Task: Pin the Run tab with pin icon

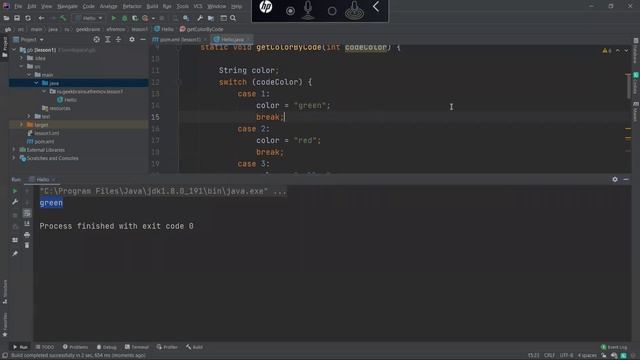Action: [15, 253]
